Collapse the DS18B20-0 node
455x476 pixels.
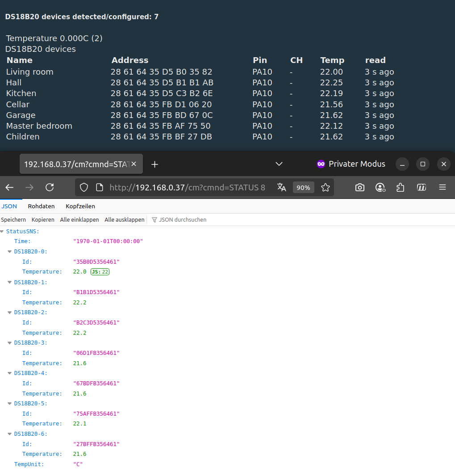tap(10, 251)
